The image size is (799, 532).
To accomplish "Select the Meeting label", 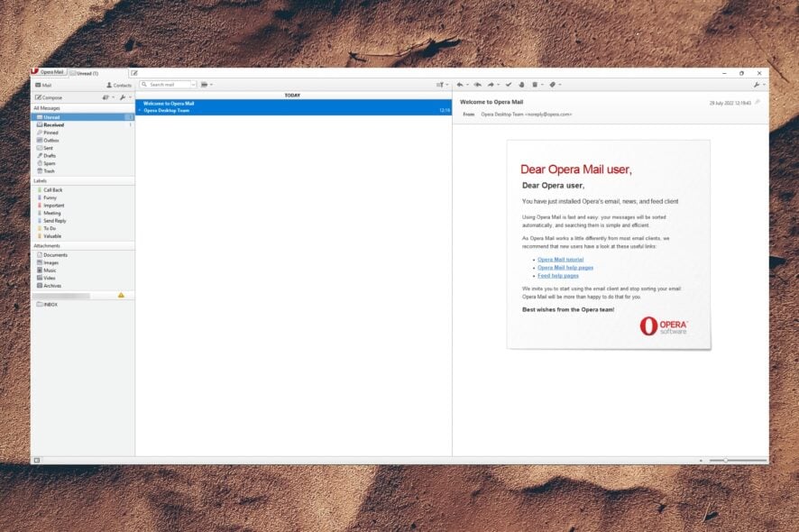I will 83,213.
